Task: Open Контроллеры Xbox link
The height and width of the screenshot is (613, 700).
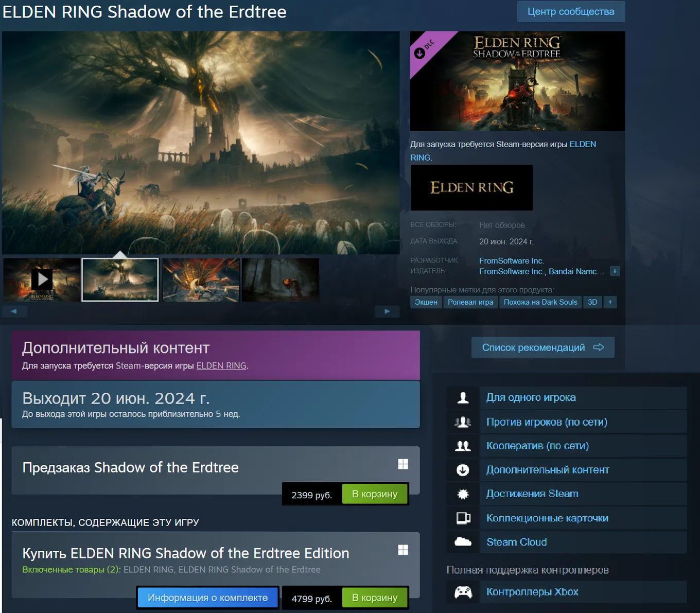Action: click(x=532, y=592)
